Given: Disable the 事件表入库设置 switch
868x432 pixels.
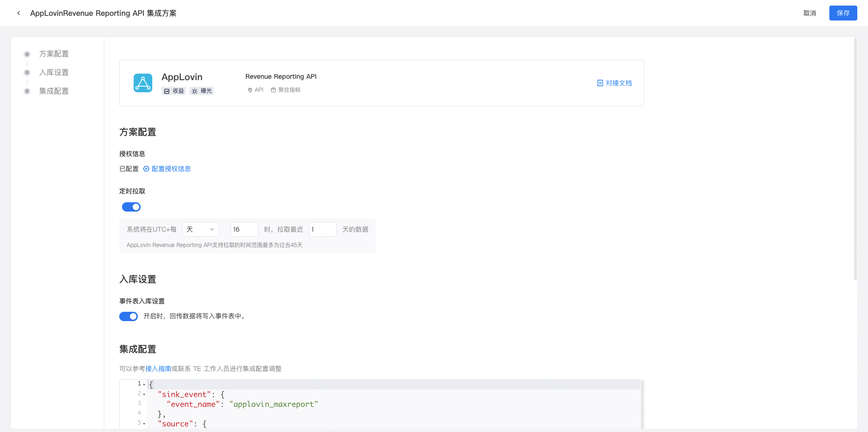Looking at the screenshot, I should [x=129, y=316].
